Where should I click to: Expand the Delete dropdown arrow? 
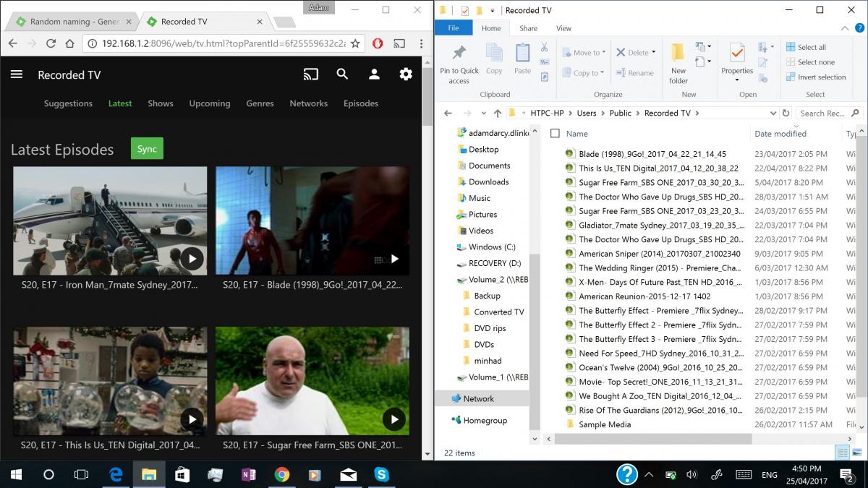point(653,53)
